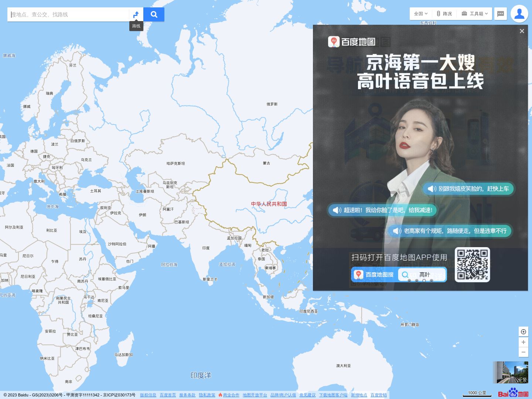Click the 马达加斯加 map label
This screenshot has height=399, width=532.
[123, 355]
